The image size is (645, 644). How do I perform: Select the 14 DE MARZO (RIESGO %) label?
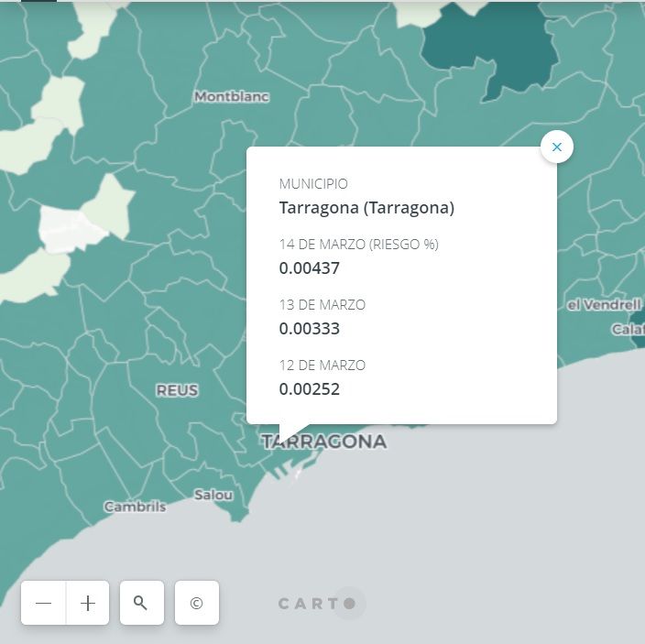point(359,245)
